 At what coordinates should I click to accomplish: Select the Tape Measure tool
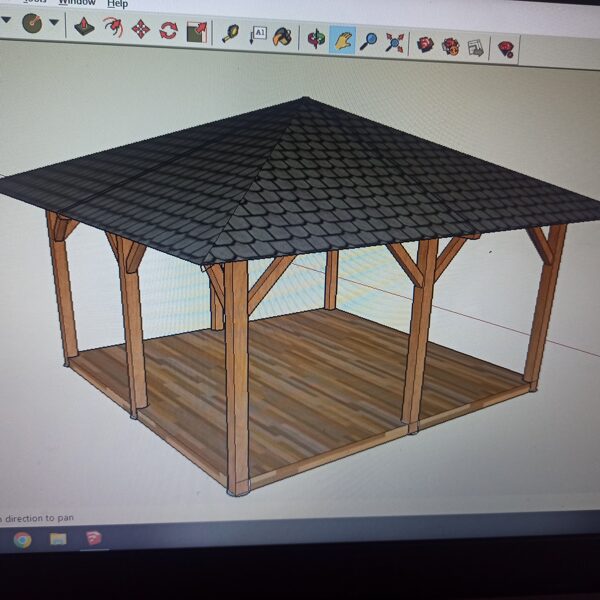pyautogui.click(x=231, y=34)
